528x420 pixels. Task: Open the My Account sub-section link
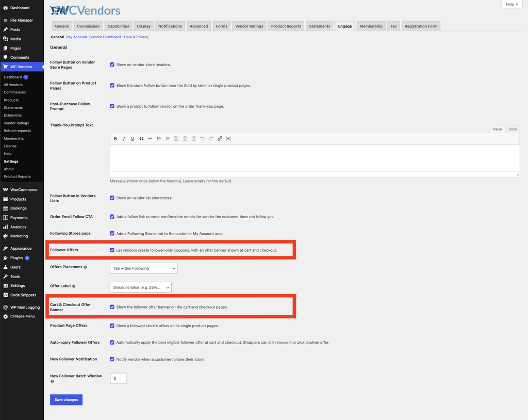coord(77,37)
